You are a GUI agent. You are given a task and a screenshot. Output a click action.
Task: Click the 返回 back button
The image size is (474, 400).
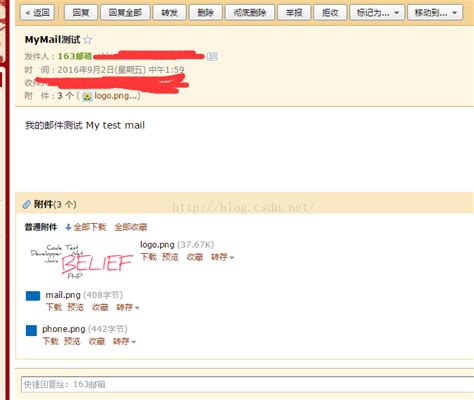(37, 13)
